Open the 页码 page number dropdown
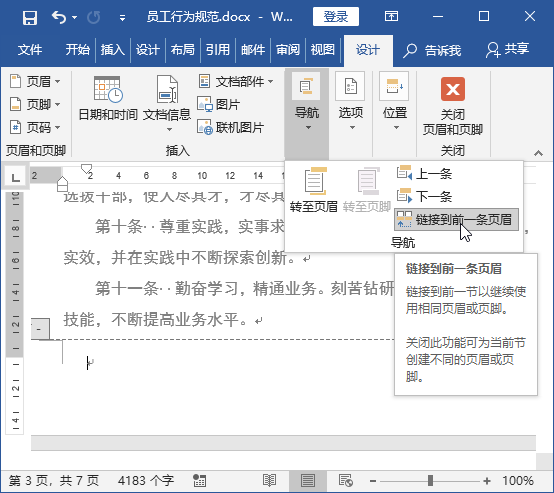 tap(35, 127)
